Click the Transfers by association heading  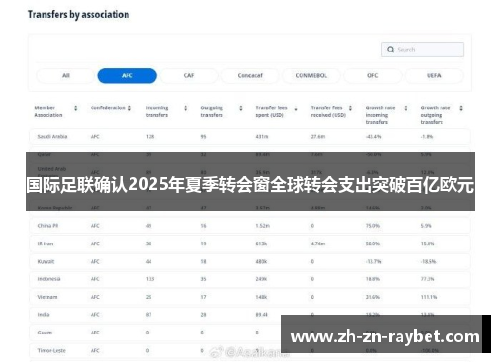coord(78,15)
